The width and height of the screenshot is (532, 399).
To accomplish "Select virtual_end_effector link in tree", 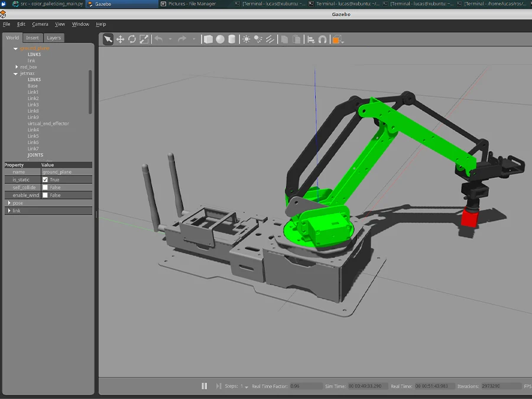I will (x=48, y=124).
